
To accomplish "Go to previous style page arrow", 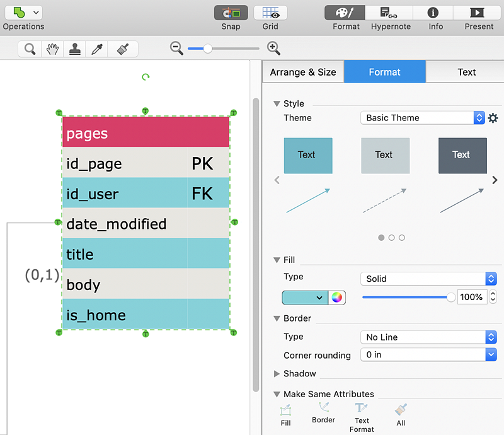I will click(277, 180).
